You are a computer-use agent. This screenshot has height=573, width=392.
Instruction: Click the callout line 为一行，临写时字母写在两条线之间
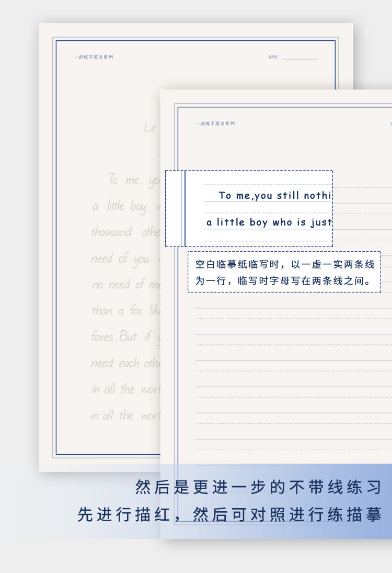(x=283, y=280)
